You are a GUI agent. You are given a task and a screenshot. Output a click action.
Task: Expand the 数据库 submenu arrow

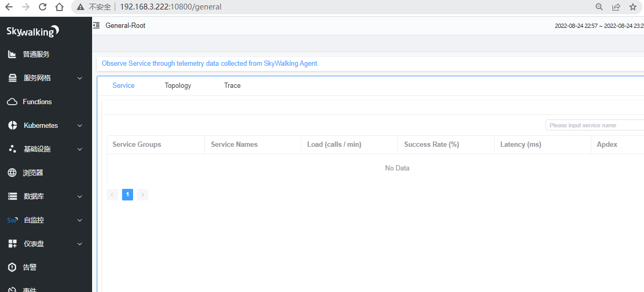tap(80, 196)
